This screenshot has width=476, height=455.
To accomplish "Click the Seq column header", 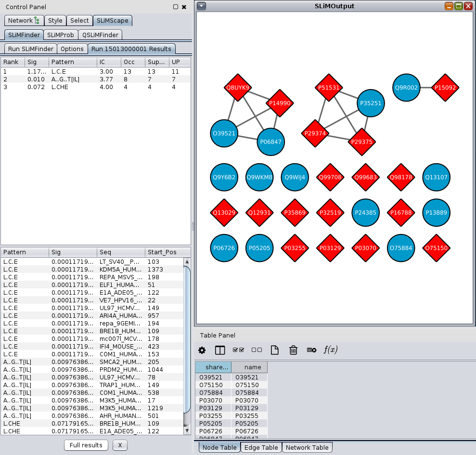I will (x=121, y=252).
